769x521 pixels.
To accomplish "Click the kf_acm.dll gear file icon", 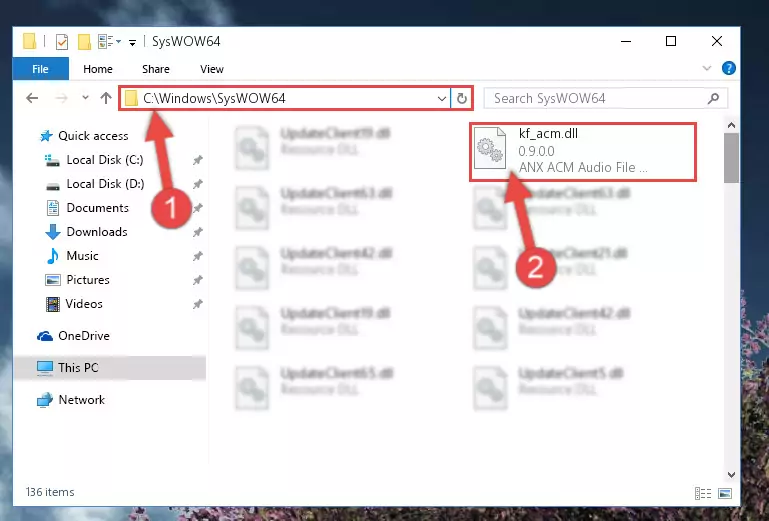I will (x=490, y=148).
